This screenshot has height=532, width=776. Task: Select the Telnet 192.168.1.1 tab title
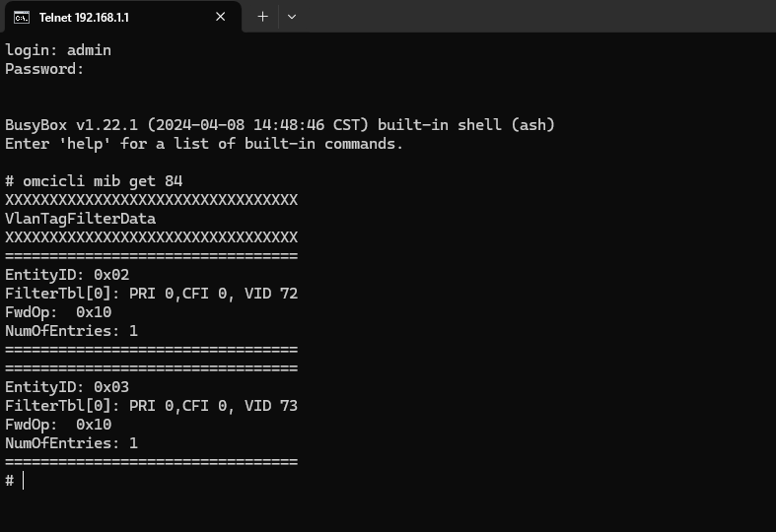[x=84, y=18]
